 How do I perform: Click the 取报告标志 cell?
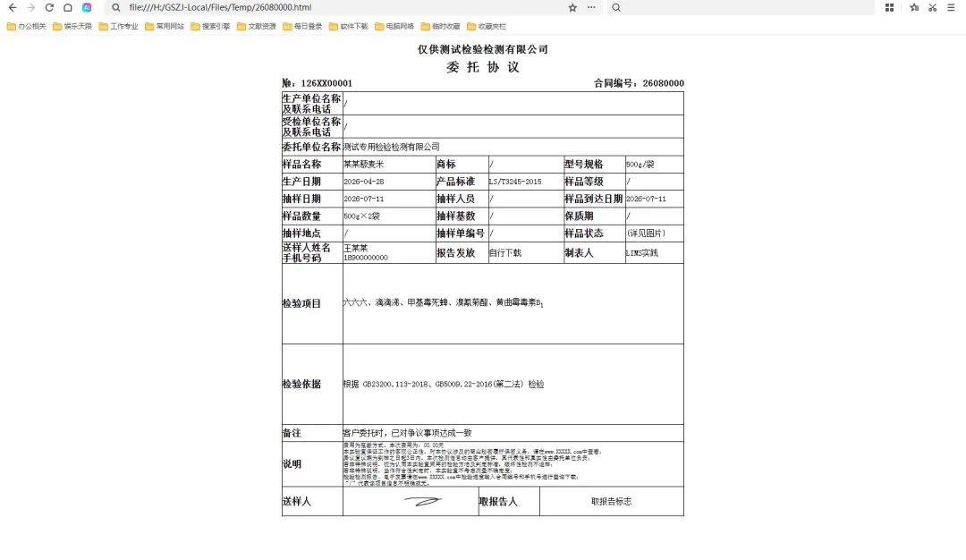coord(611,502)
